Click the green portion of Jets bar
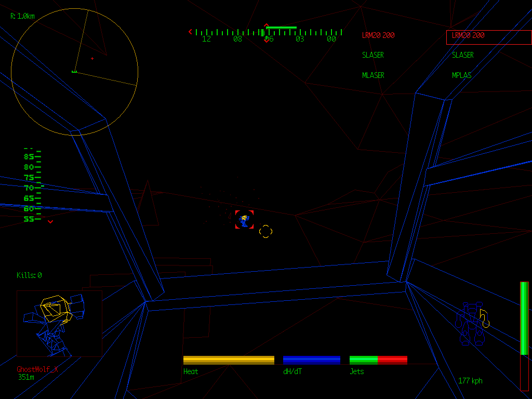Image resolution: width=532 pixels, height=399 pixels. click(363, 360)
